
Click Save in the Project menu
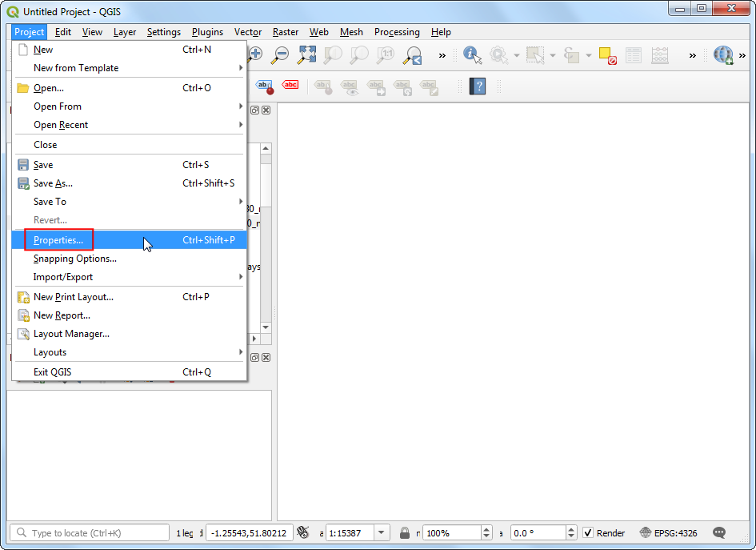pos(130,165)
